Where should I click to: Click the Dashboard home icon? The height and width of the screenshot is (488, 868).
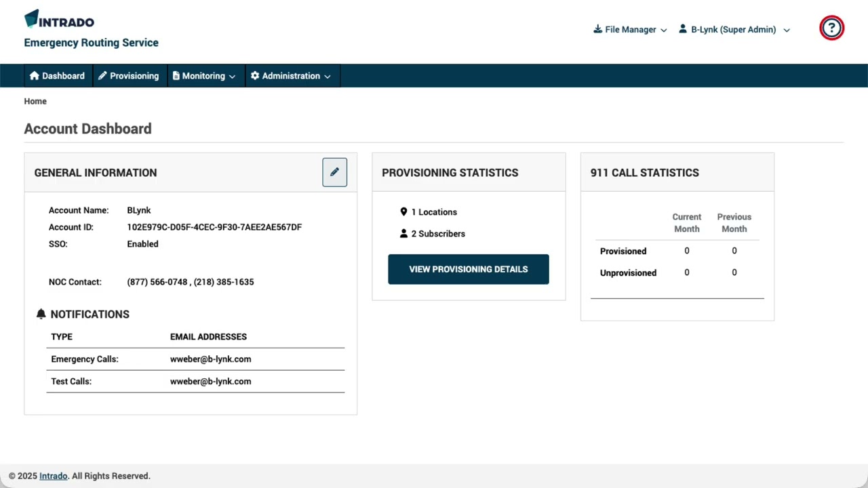tap(34, 76)
